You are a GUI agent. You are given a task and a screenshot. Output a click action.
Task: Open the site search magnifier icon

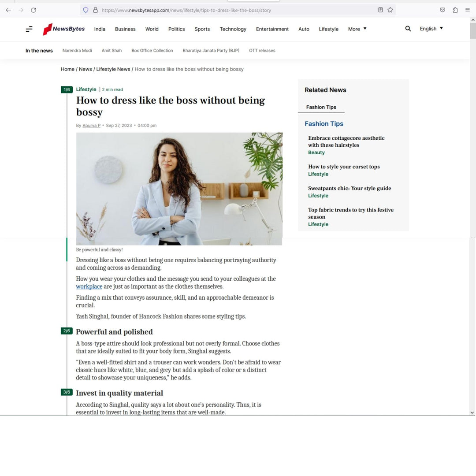(x=408, y=29)
